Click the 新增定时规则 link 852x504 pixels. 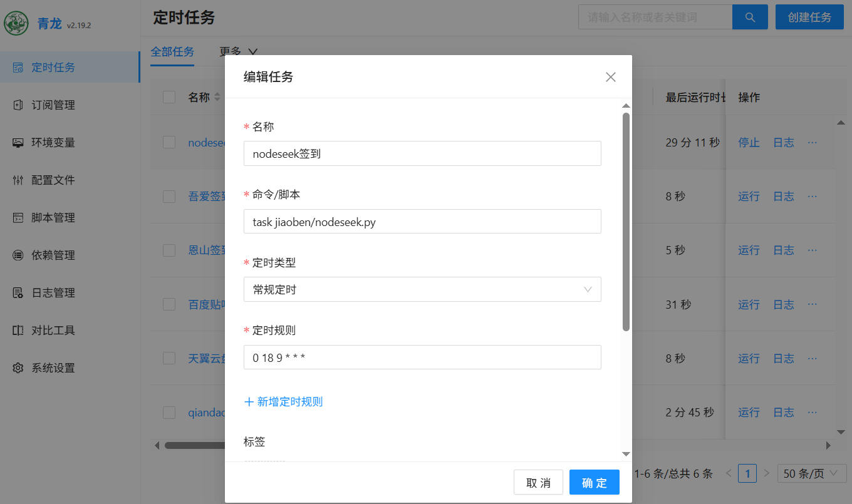click(x=284, y=402)
